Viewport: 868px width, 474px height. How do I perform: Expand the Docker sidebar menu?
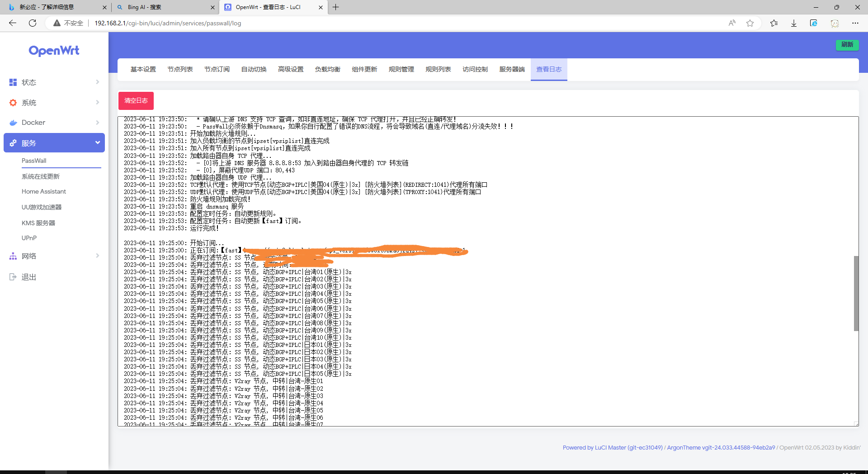[x=54, y=123]
